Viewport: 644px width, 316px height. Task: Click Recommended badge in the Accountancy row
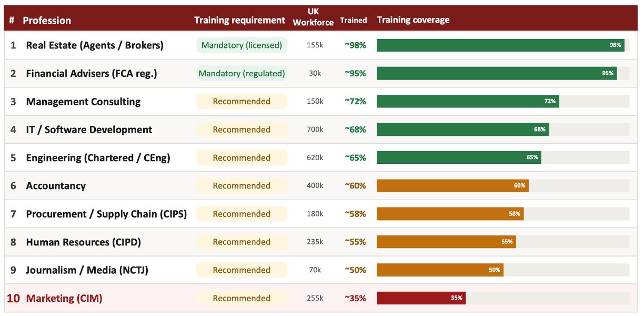coord(241,185)
